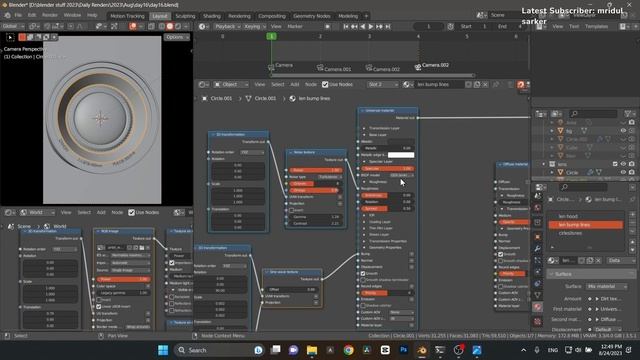
Task: Toggle Use Nodes in material node editor
Action: click(325, 84)
